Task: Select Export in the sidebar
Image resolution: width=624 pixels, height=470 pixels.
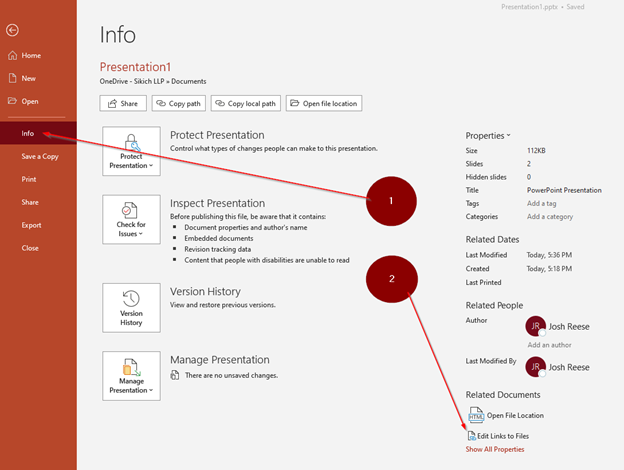Action: (31, 225)
